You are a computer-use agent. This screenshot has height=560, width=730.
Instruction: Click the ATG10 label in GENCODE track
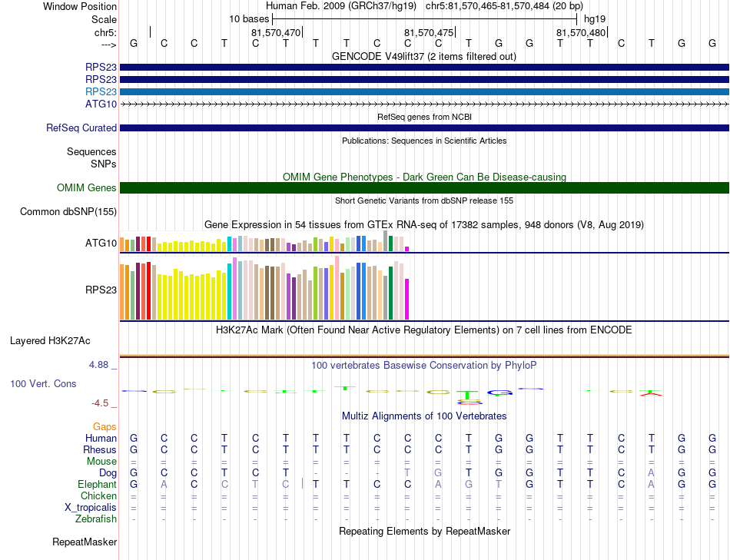click(x=101, y=104)
